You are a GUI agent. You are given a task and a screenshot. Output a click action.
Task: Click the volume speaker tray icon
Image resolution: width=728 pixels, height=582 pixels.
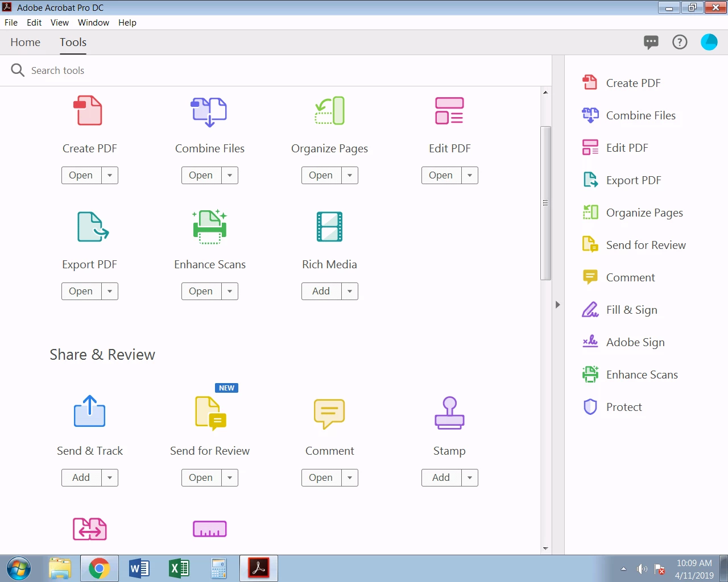click(x=642, y=569)
